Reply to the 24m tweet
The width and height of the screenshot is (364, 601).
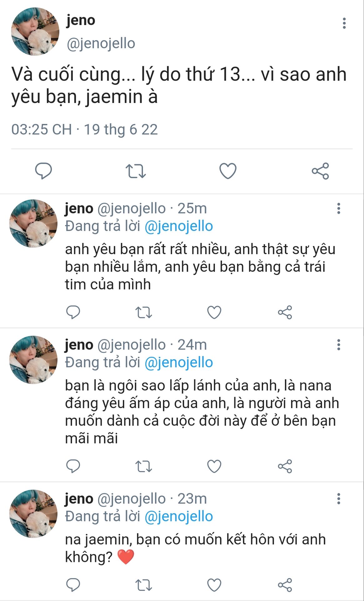[73, 466]
